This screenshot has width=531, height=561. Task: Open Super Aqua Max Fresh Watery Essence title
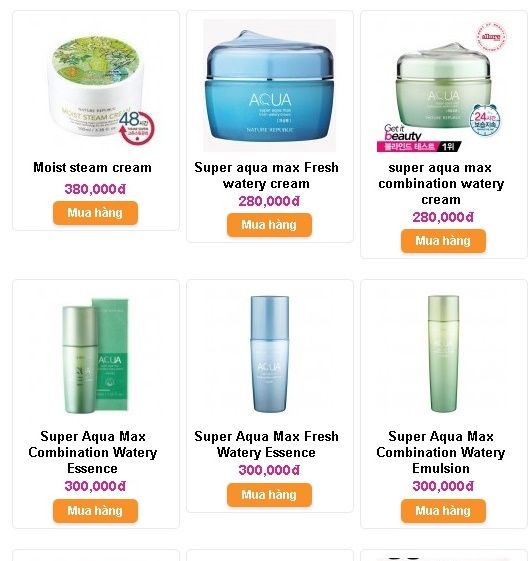coord(267,444)
